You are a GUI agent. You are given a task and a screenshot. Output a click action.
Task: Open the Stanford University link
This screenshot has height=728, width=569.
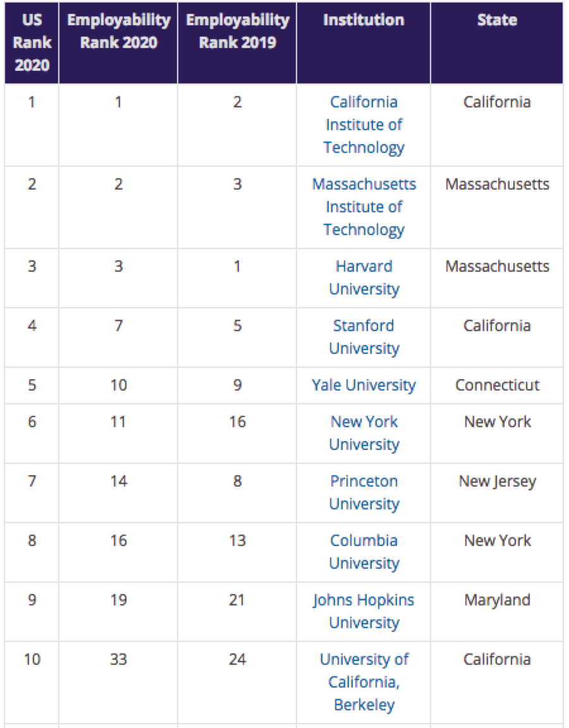pos(364,337)
